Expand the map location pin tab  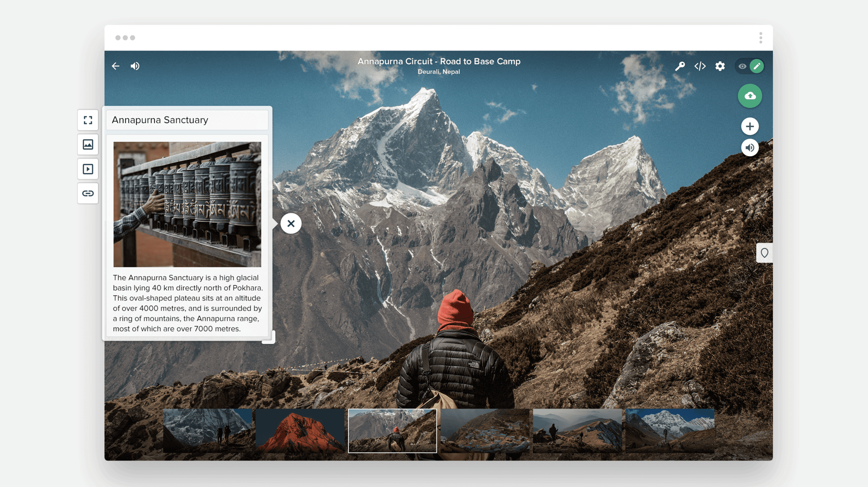tap(764, 253)
